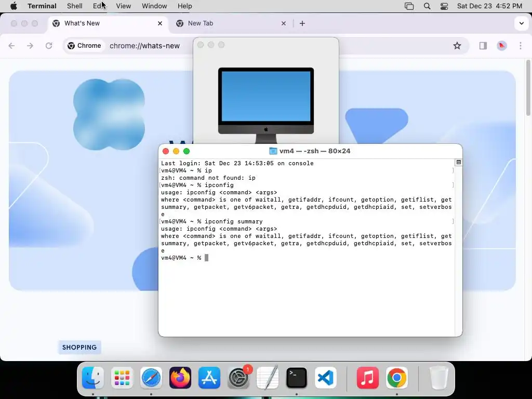Screen dimensions: 532x399
Task: Bookmark this page with the star
Action: (457, 46)
